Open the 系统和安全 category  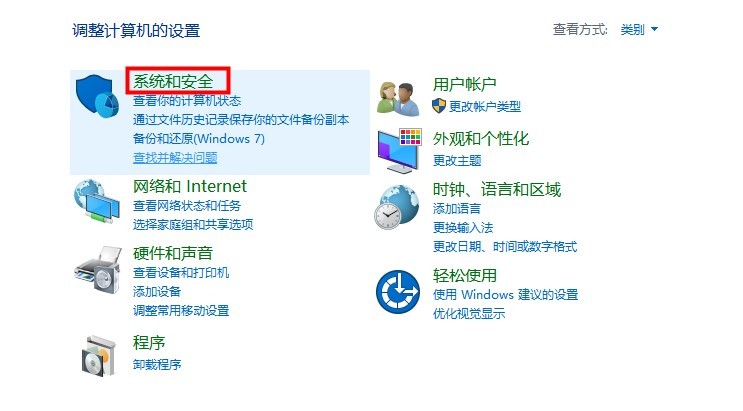(173, 82)
